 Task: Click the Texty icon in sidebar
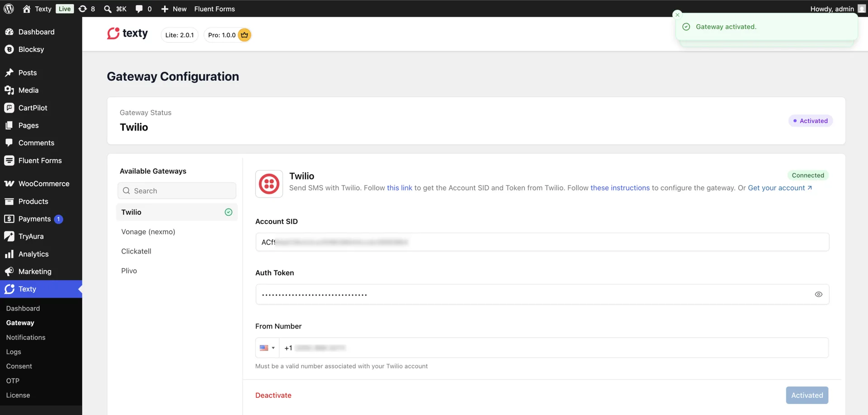[9, 289]
